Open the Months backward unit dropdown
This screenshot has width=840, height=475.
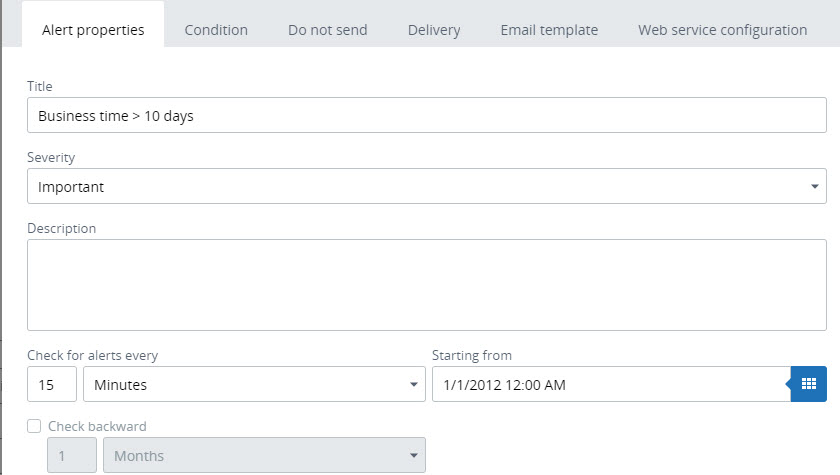pyautogui.click(x=264, y=456)
